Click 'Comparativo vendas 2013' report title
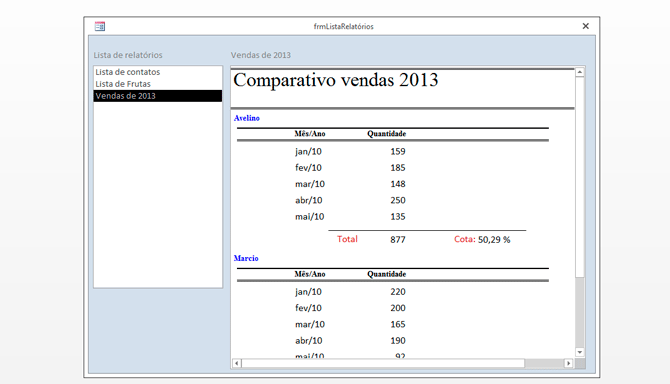 tap(336, 80)
